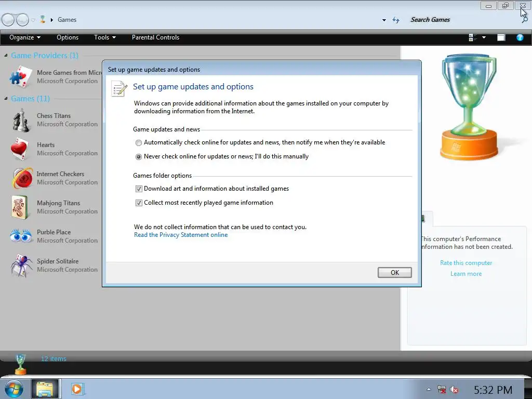Screen dimensions: 532x399
Task: Select the Mahjong Titans label
Action: click(x=58, y=203)
